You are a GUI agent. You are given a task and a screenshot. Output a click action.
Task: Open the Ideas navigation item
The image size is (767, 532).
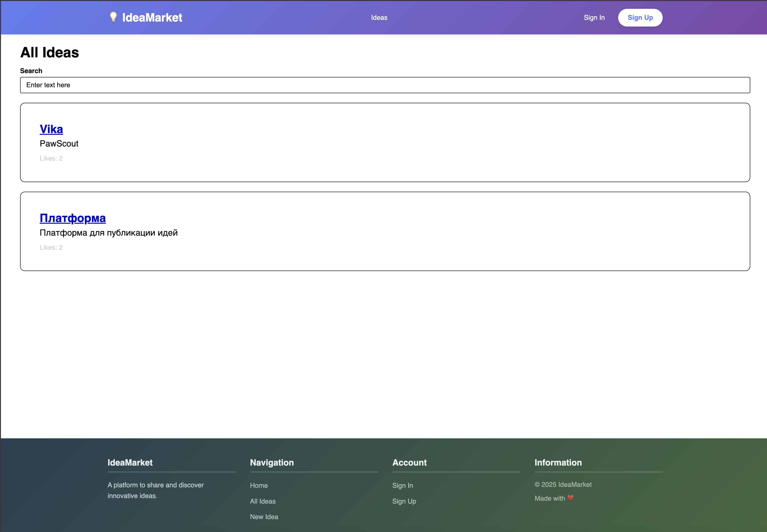(x=379, y=18)
